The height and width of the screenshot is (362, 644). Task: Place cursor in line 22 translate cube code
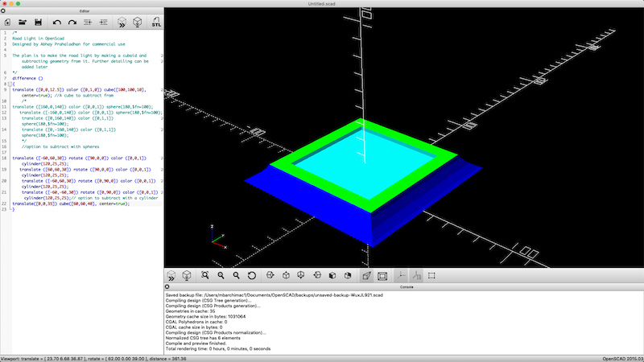pyautogui.click(x=71, y=204)
